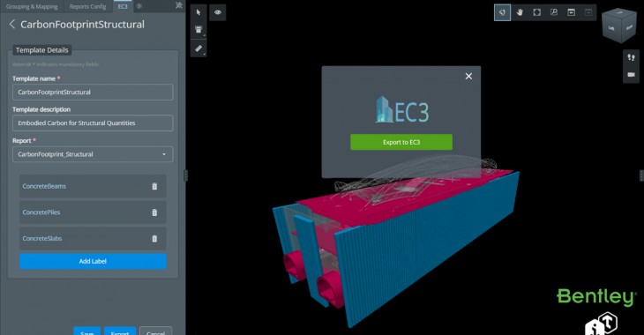Viewport: 644px width, 335px height.
Task: Activate the rotate view tool
Action: click(502, 12)
